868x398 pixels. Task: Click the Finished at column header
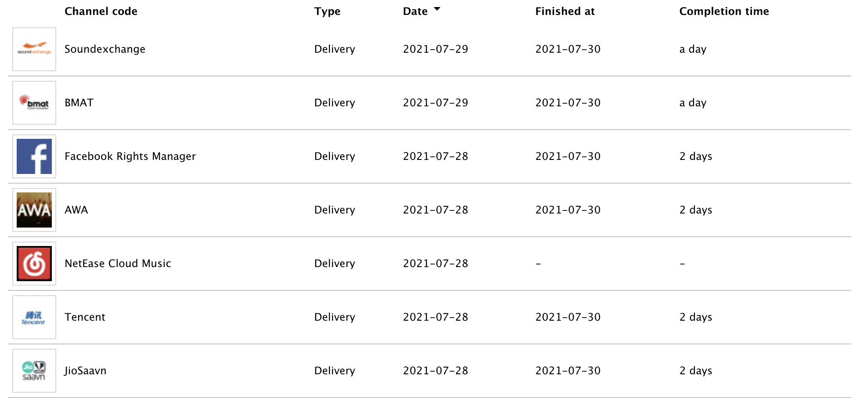565,11
